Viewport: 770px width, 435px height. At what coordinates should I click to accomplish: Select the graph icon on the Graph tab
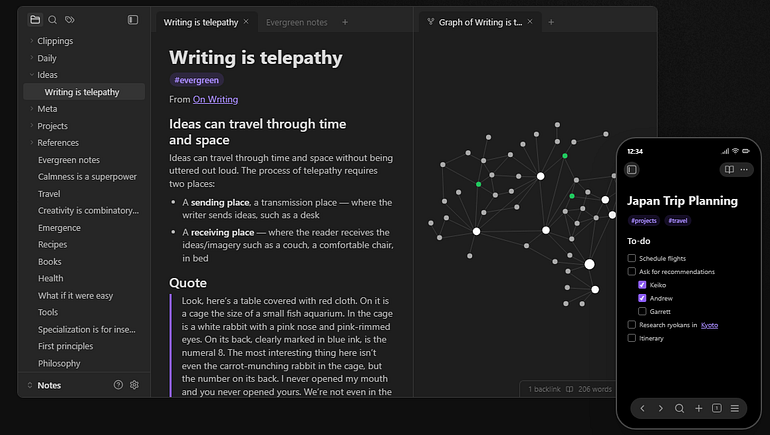(x=431, y=22)
